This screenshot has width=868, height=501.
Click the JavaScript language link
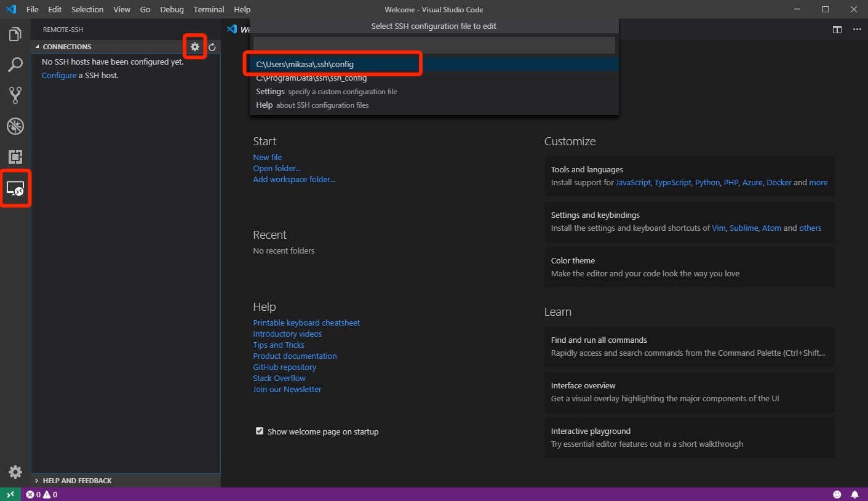633,183
